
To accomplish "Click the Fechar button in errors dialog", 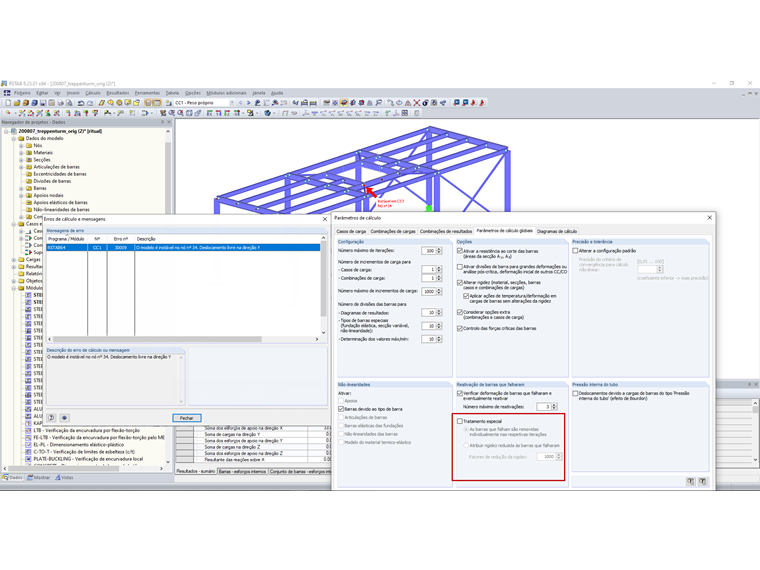I will click(x=187, y=418).
